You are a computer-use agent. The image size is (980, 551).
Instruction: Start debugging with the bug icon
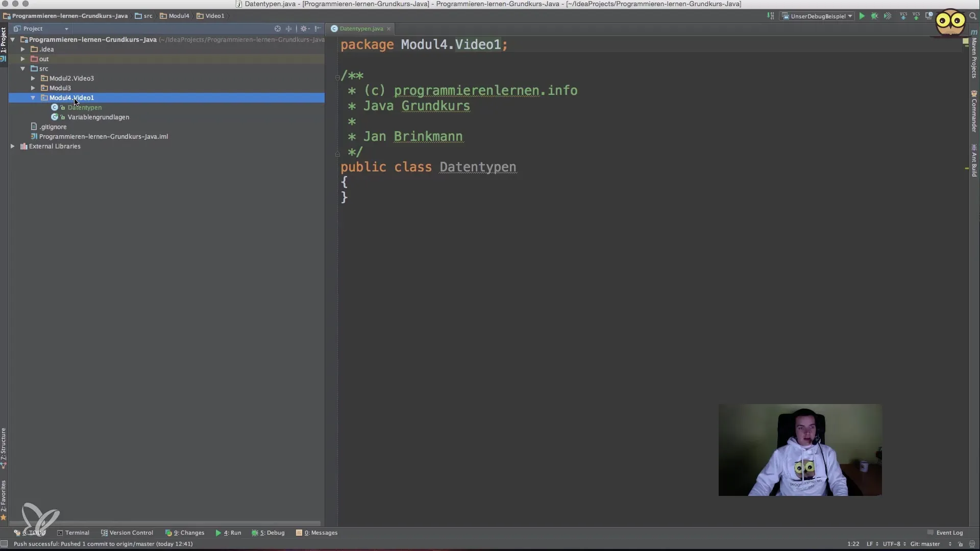[874, 16]
